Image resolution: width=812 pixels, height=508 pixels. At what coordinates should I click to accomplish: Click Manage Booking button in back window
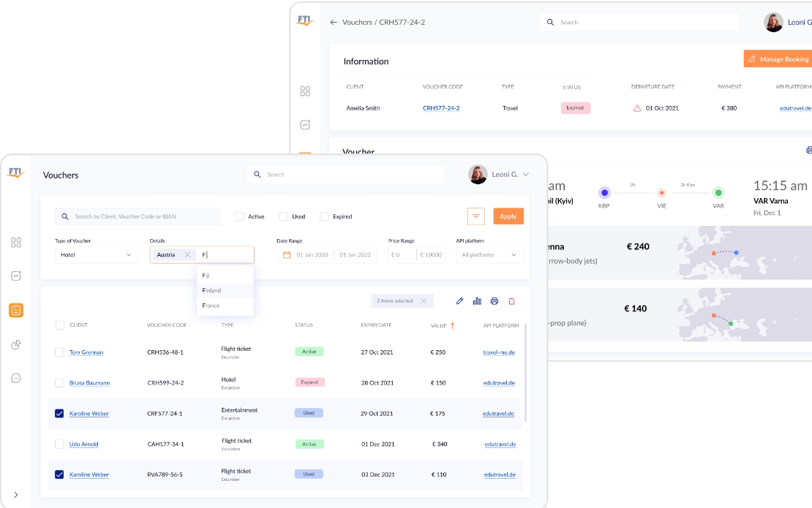coord(778,59)
